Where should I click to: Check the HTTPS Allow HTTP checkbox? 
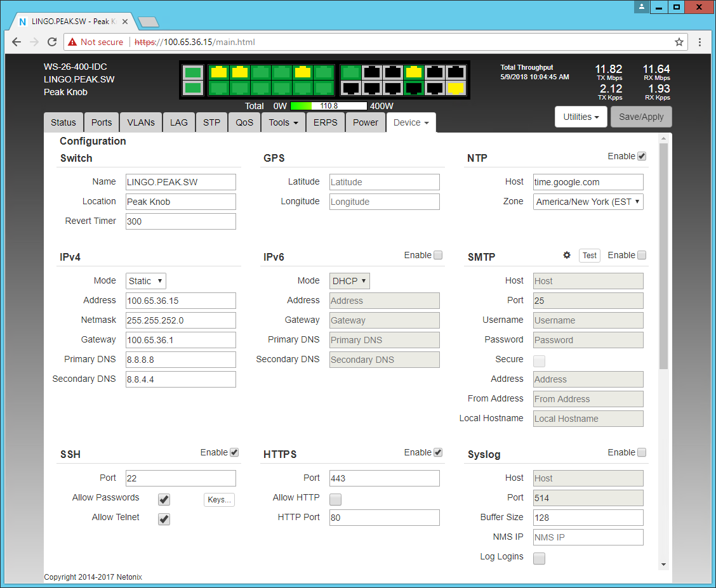pyautogui.click(x=335, y=499)
